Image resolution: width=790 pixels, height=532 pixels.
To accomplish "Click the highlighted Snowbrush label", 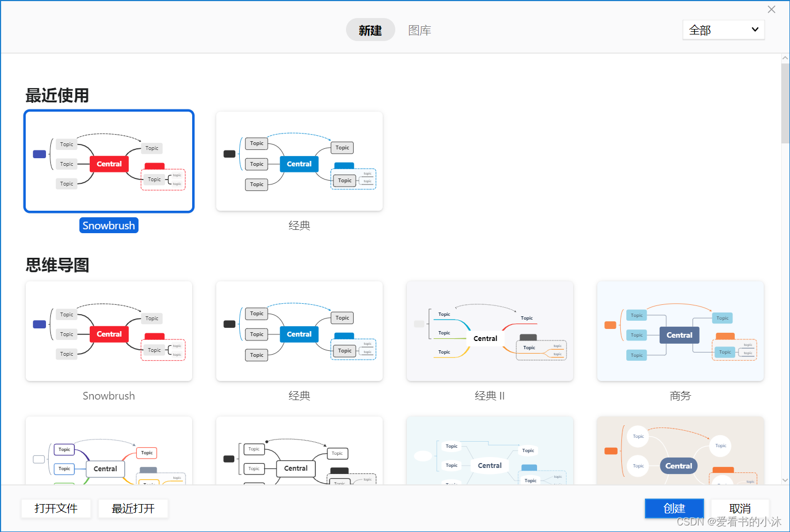I will [109, 225].
